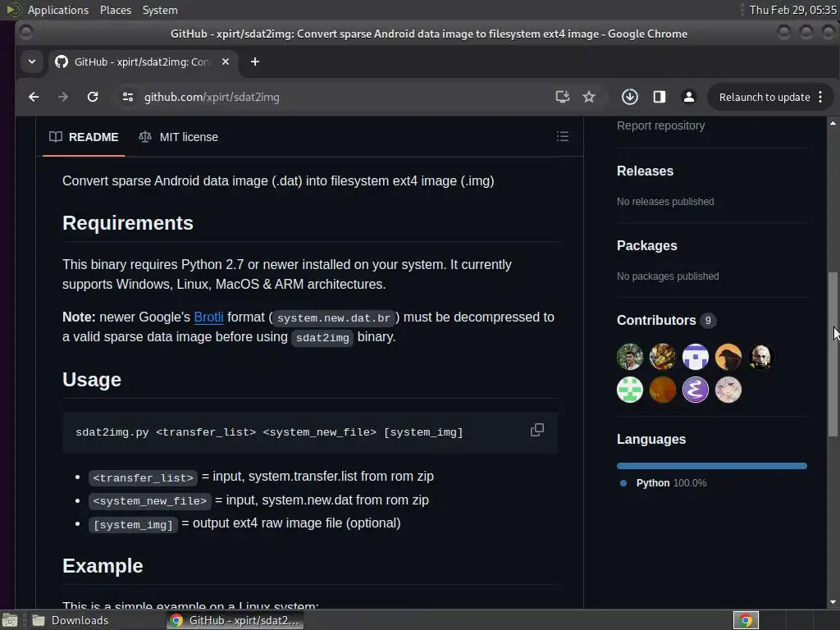Screen dimensions: 840x630
Task: Click the page vertical scrollbar thumb
Action: click(x=833, y=354)
